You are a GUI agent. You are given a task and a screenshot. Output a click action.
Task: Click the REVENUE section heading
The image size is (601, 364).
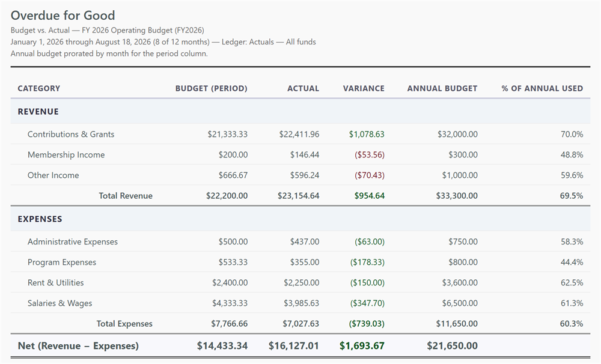tap(38, 112)
